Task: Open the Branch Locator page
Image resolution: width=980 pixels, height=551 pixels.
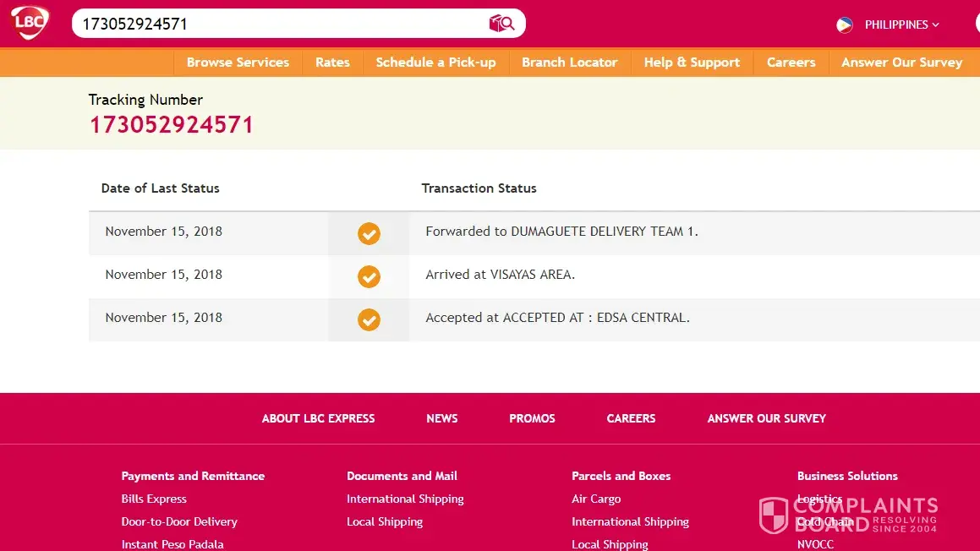Action: click(x=569, y=63)
